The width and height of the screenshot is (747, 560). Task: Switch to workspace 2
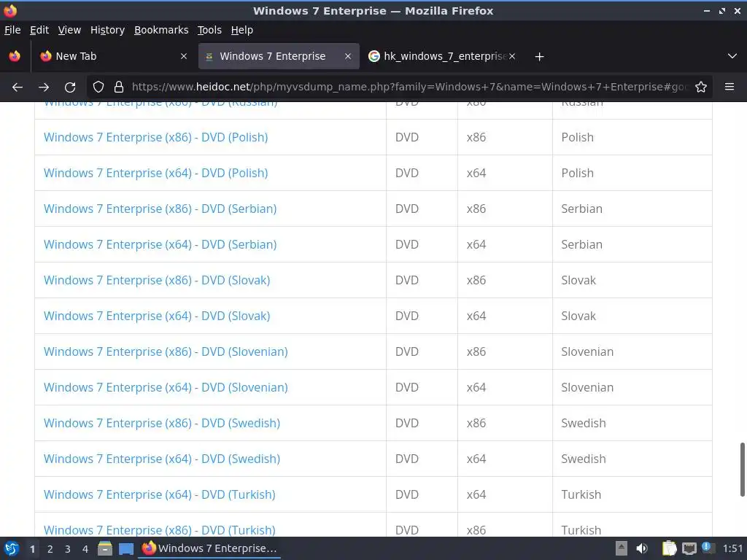tap(50, 549)
